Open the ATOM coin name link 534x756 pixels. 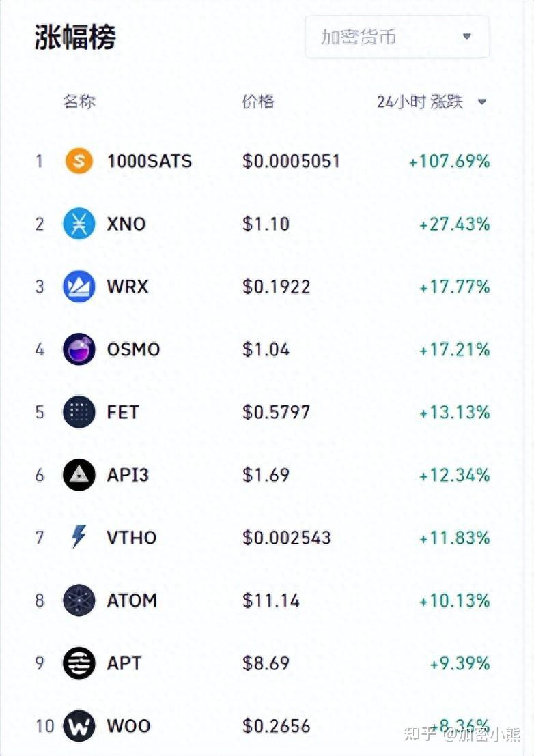(132, 600)
